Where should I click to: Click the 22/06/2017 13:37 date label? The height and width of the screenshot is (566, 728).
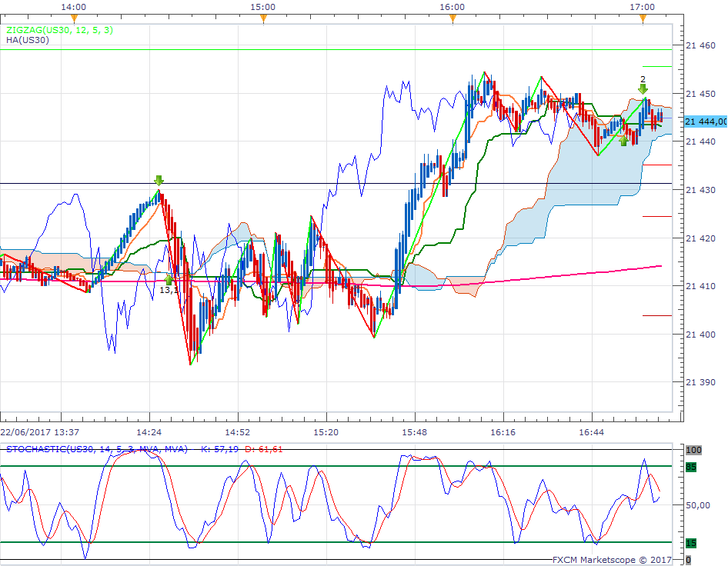[x=40, y=432]
